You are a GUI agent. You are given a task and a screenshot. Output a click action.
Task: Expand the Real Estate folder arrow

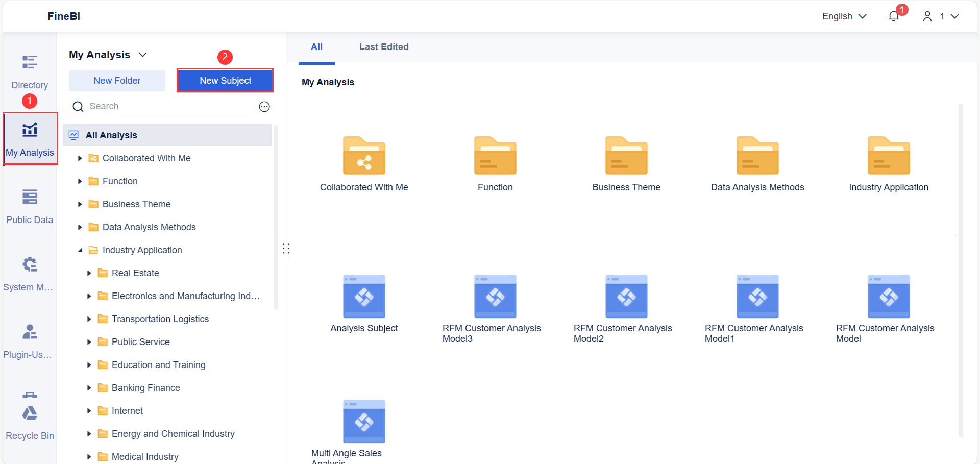click(x=89, y=273)
